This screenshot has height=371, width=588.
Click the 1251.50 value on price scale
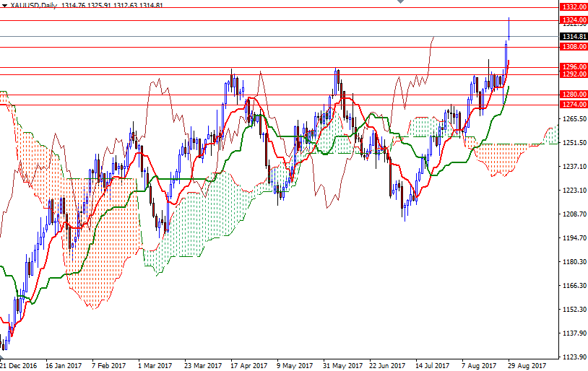(x=573, y=143)
